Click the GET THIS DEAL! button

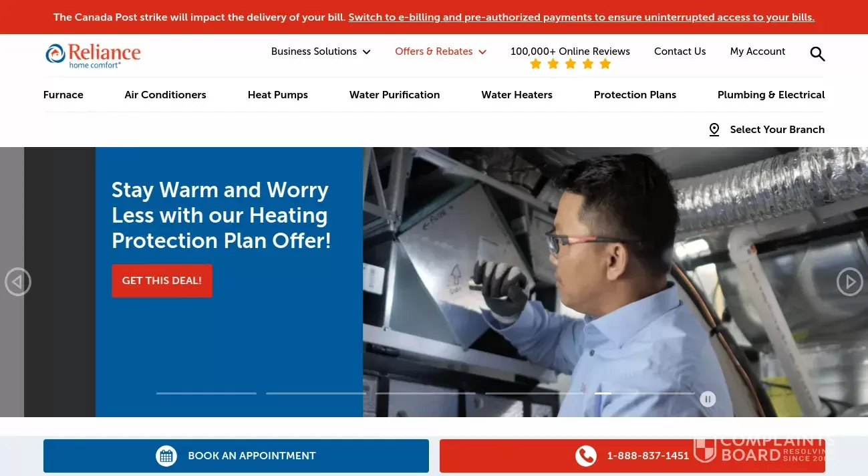click(x=162, y=281)
